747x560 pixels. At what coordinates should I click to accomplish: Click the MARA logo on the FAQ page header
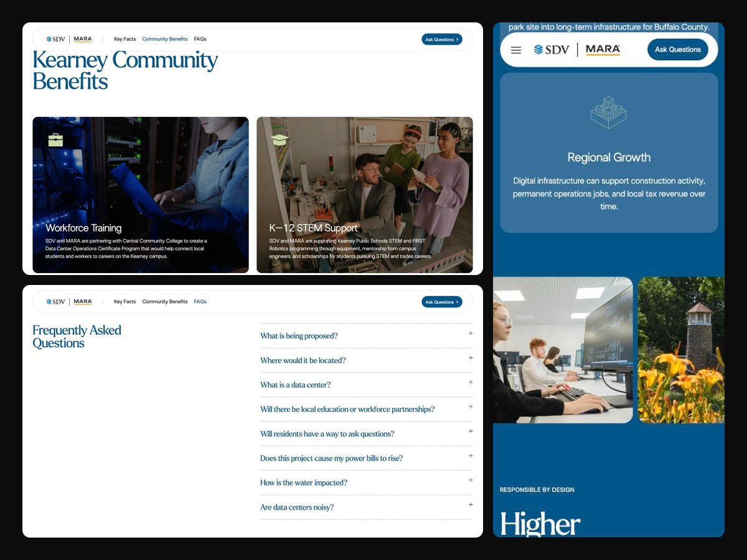[83, 302]
